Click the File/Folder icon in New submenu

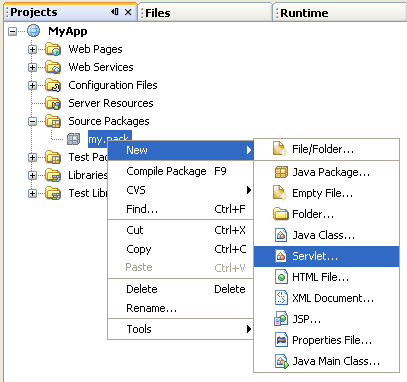point(280,149)
